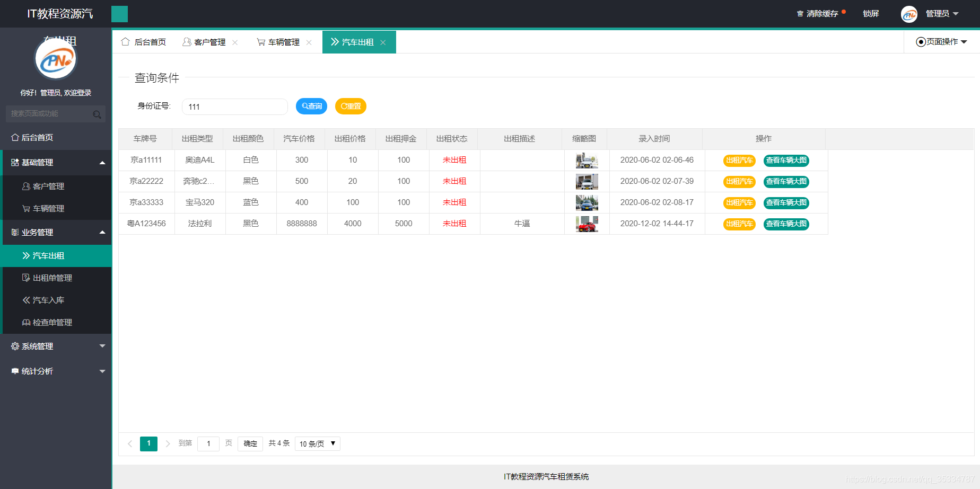Click the sidebar profile logo image
The image size is (980, 489).
pyautogui.click(x=56, y=59)
